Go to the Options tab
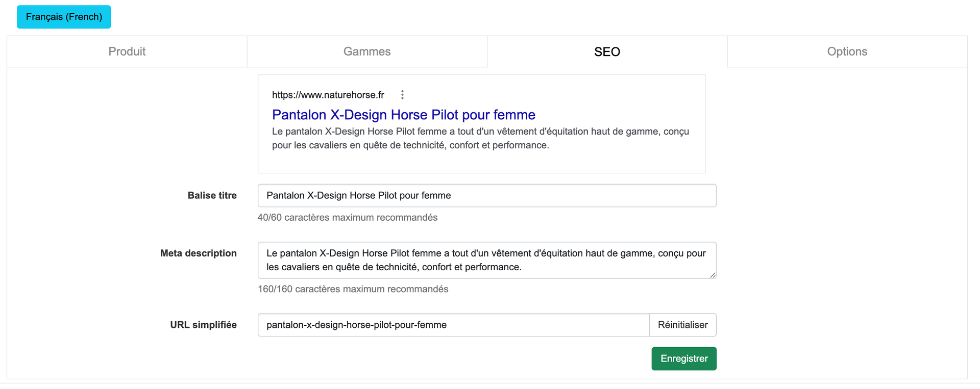The width and height of the screenshot is (980, 389). pos(847,51)
